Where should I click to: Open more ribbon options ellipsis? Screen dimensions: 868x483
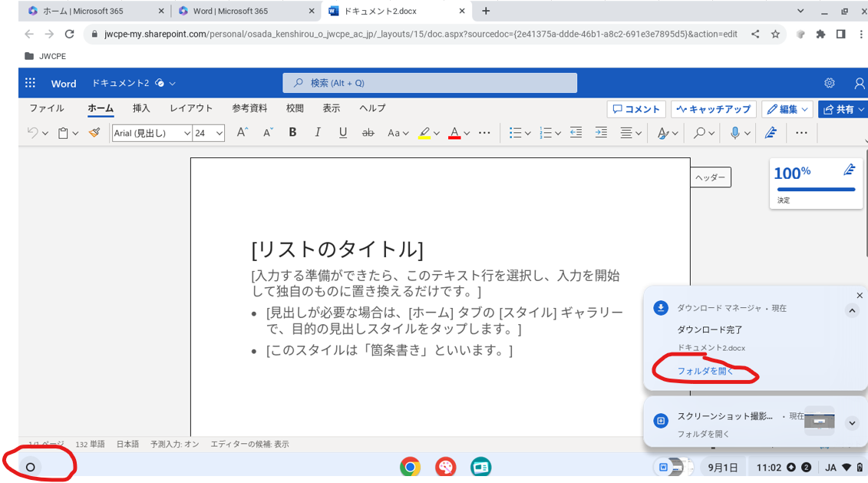tap(801, 133)
